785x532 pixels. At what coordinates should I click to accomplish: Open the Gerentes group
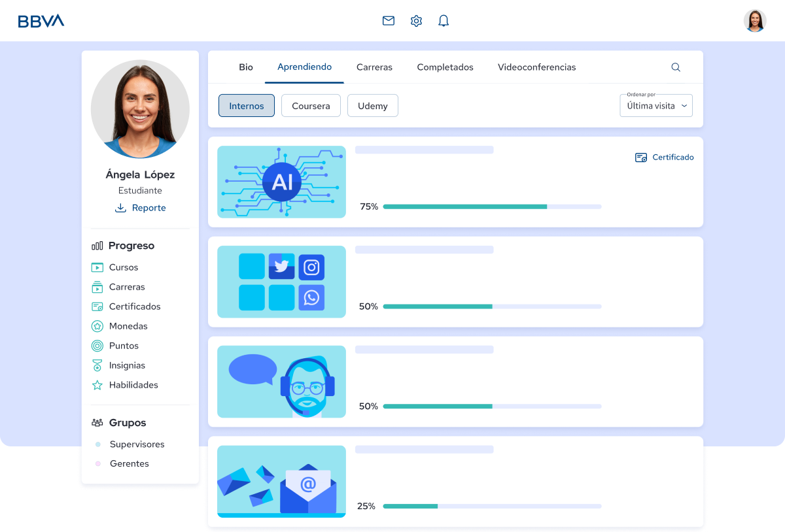coord(130,463)
